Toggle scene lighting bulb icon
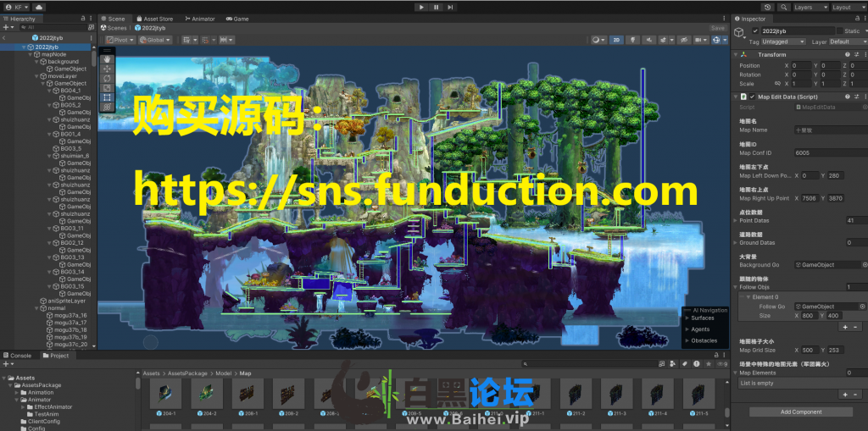Screen dimensions: 868x431 (632, 40)
